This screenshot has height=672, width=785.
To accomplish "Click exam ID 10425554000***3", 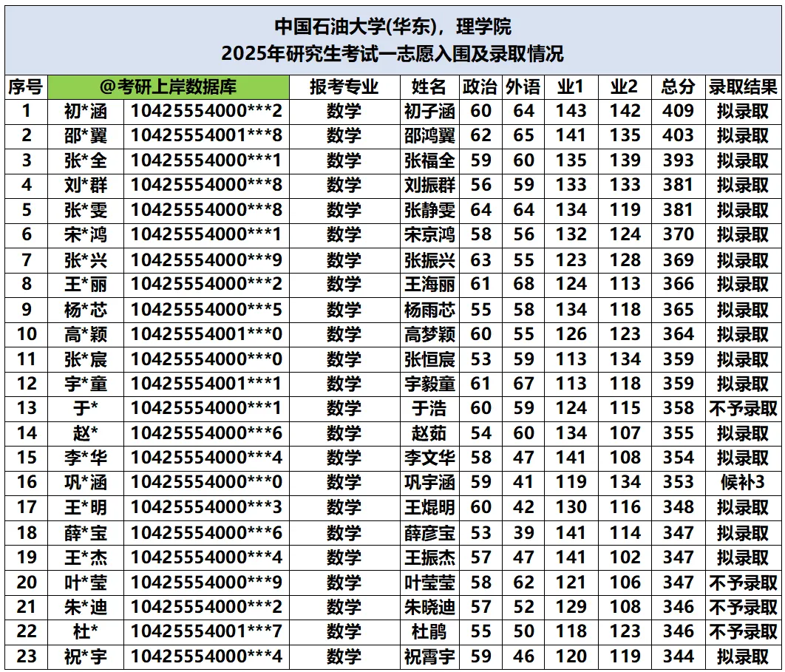I will tap(206, 508).
